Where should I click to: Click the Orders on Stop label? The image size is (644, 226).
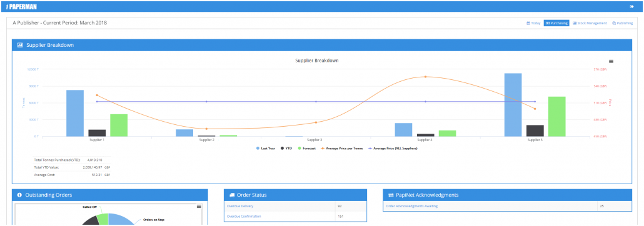pos(154,220)
